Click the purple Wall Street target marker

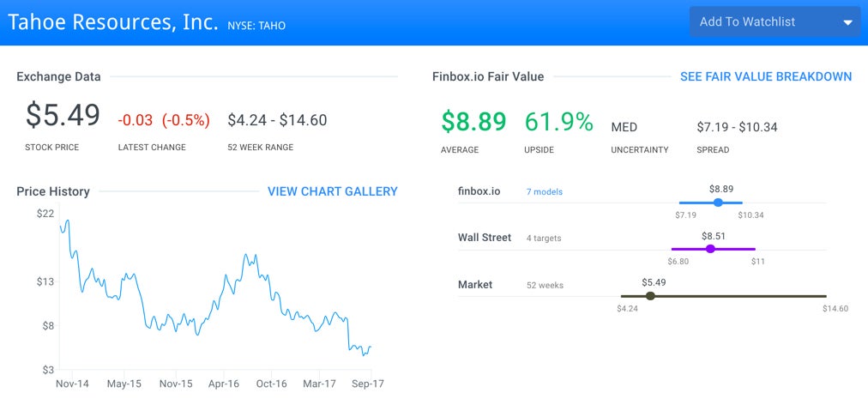pos(710,249)
